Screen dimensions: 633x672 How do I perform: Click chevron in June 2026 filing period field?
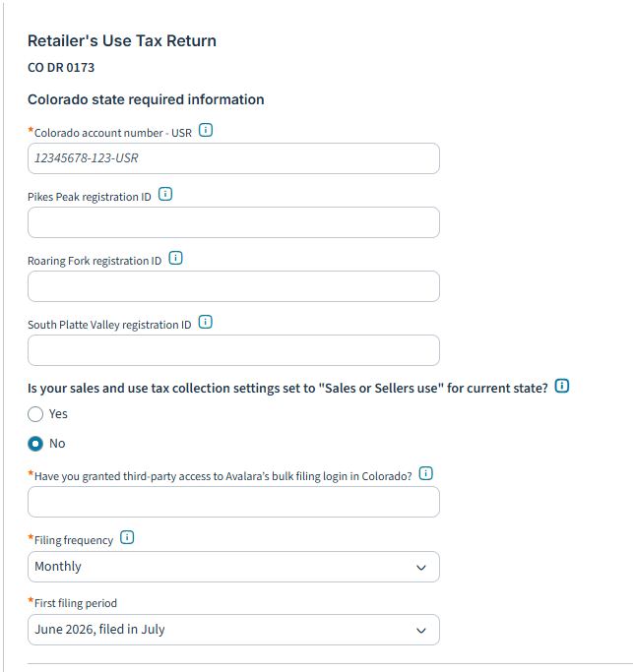point(421,631)
